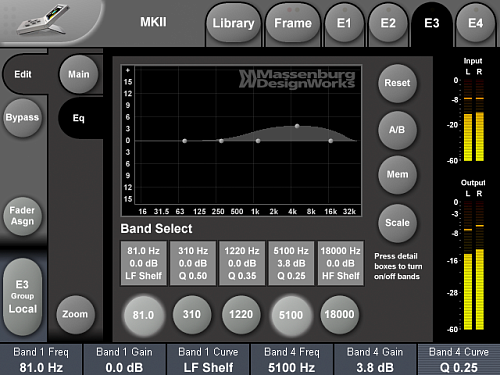Click the Band 4 Curve Q 0.25 field
The height and width of the screenshot is (375, 500).
click(459, 360)
